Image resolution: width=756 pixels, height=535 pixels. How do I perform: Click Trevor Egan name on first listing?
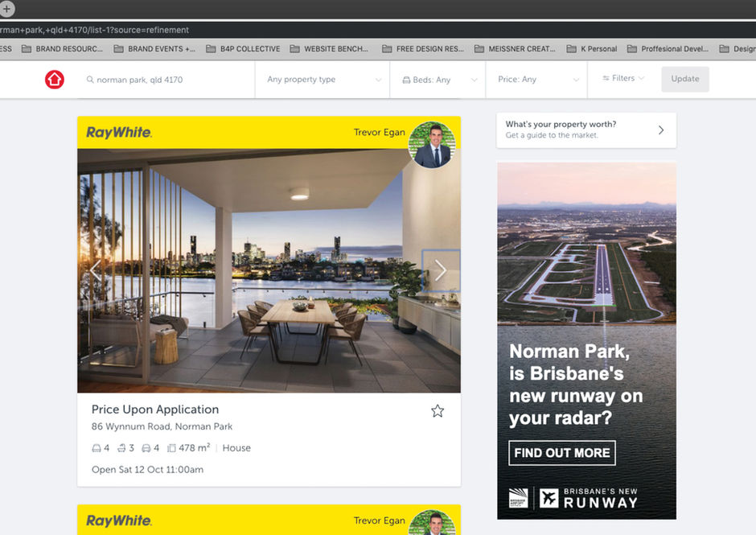(379, 132)
